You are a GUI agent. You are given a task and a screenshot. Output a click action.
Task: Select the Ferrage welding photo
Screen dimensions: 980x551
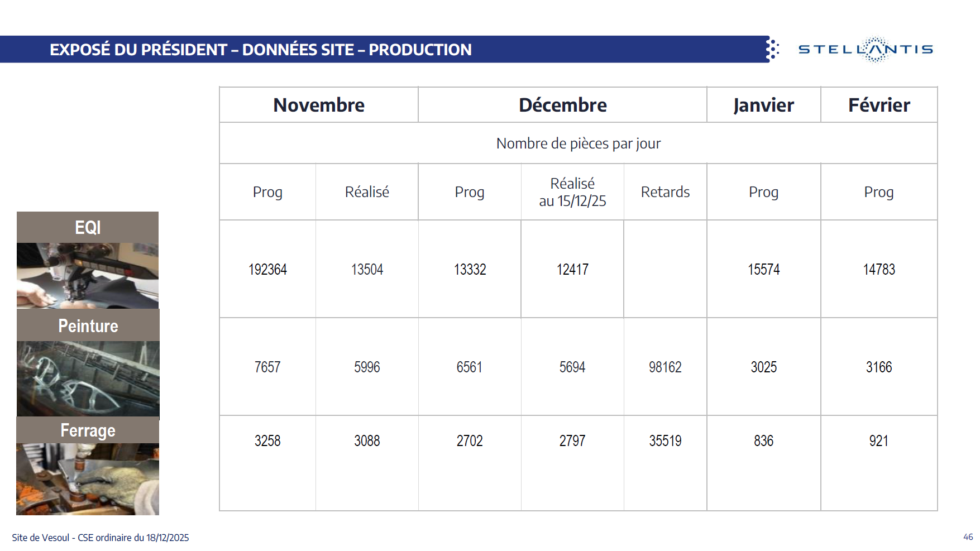tap(88, 479)
